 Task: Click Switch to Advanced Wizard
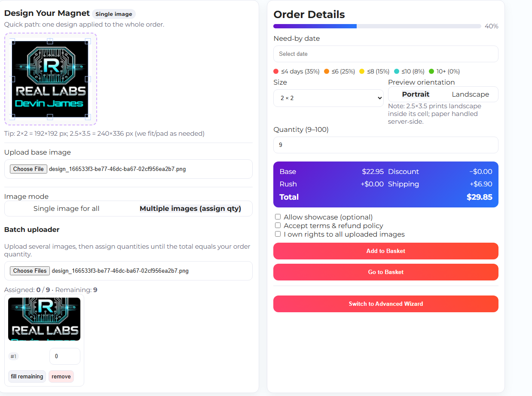(385, 304)
